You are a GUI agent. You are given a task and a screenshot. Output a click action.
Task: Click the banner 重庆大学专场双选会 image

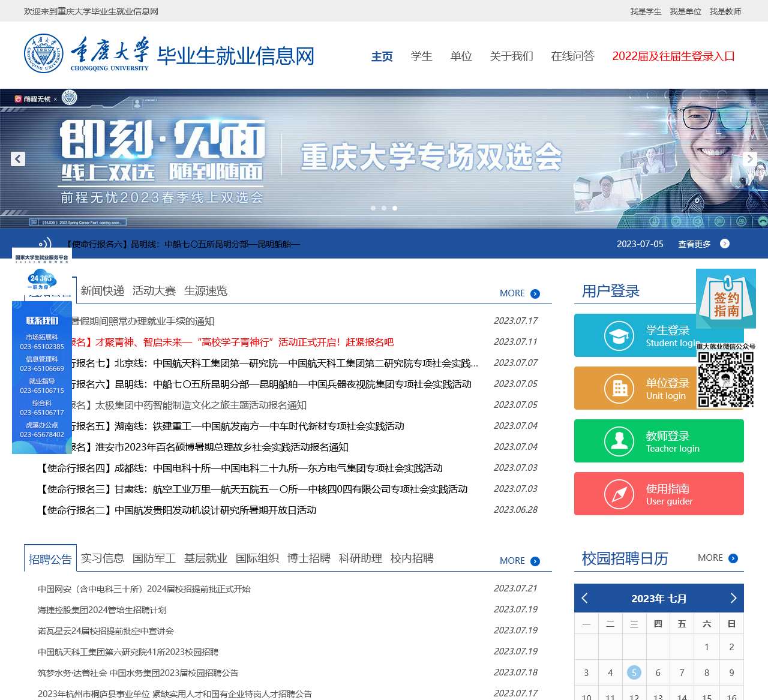point(384,158)
